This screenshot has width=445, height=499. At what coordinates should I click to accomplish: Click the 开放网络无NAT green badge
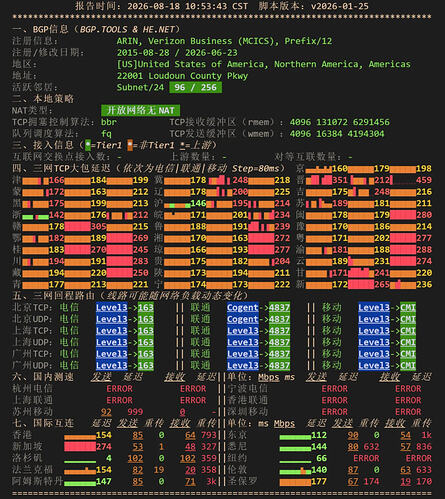point(140,110)
